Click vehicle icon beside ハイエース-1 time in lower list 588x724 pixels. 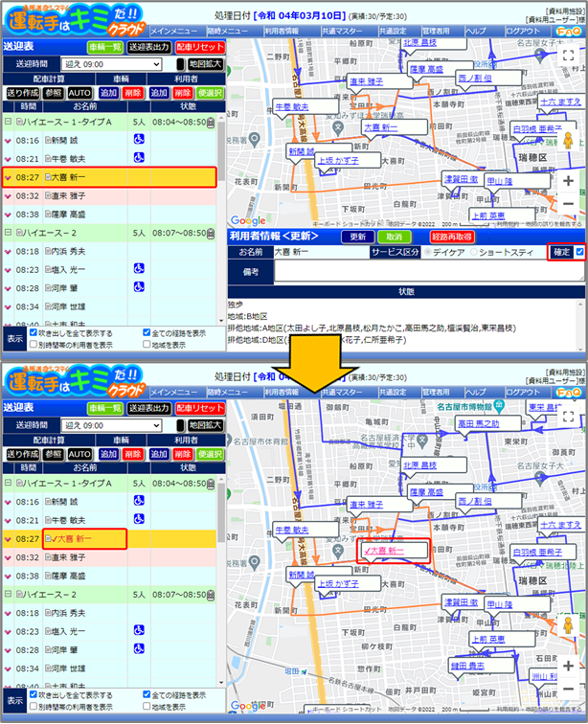211,484
